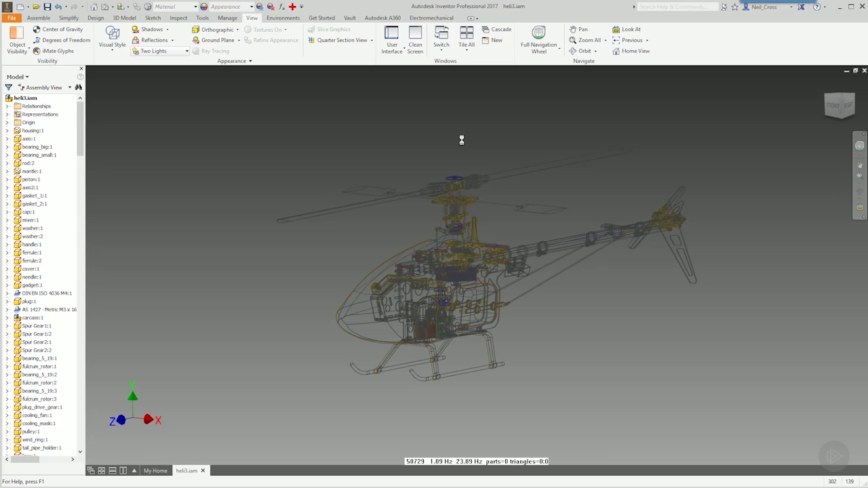Open Object Visibility tool
Viewport: 868px width, 488px height.
17,40
